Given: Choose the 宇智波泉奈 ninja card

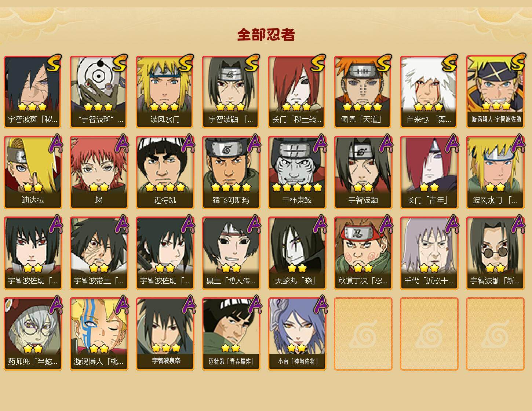Looking at the screenshot, I should 165,334.
